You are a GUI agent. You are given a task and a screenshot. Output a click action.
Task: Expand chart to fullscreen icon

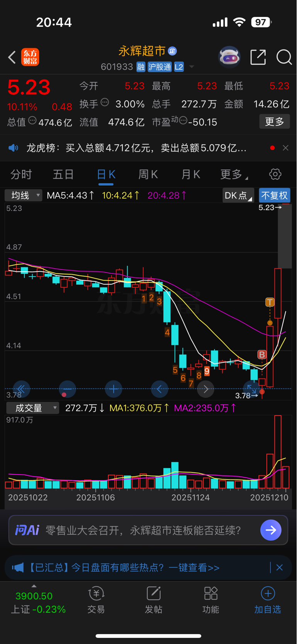[x=251, y=389]
